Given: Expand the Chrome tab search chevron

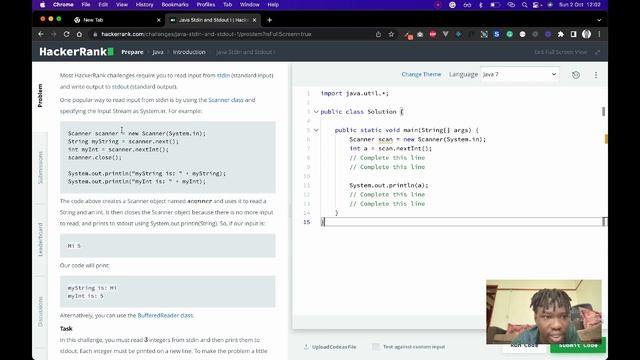Looking at the screenshot, I should point(599,20).
